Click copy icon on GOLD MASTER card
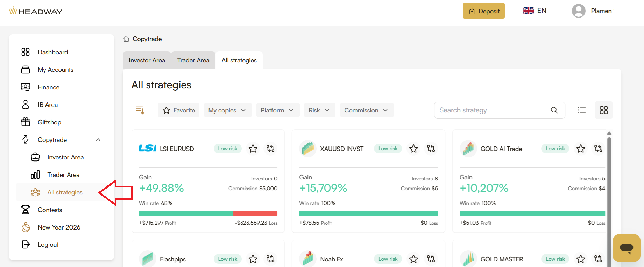This screenshot has height=267, width=644. point(598,259)
